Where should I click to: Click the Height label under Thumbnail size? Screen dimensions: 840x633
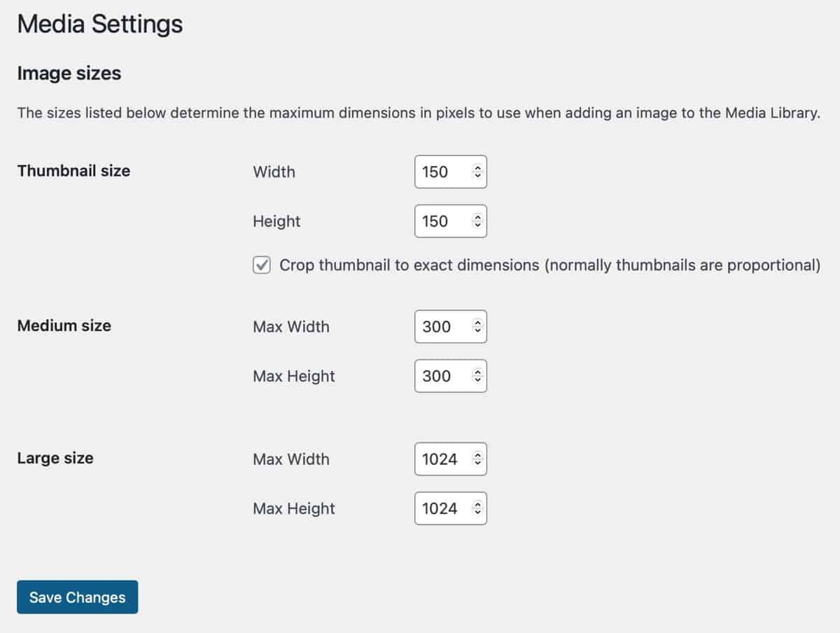[276, 221]
